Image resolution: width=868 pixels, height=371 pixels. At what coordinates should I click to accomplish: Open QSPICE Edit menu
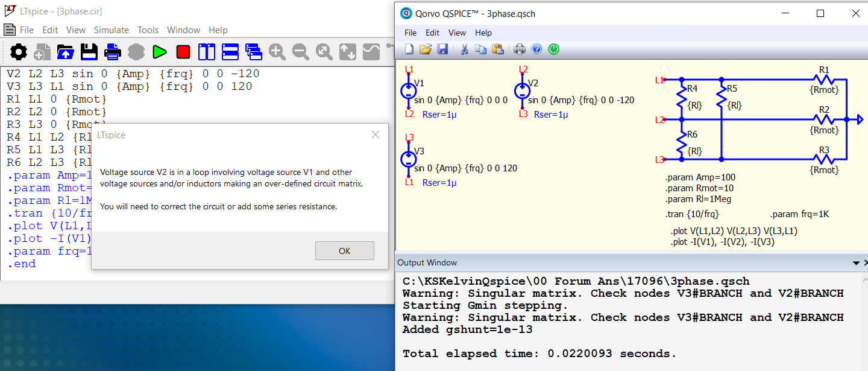(x=433, y=33)
